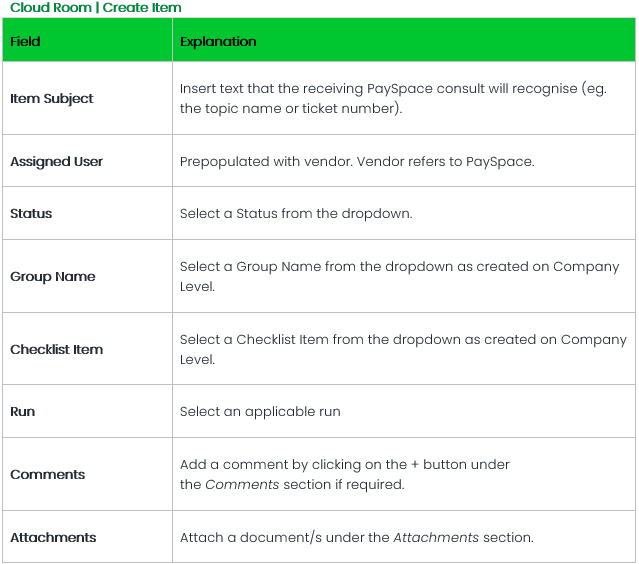Click "Select an applicable run" text

(x=260, y=412)
